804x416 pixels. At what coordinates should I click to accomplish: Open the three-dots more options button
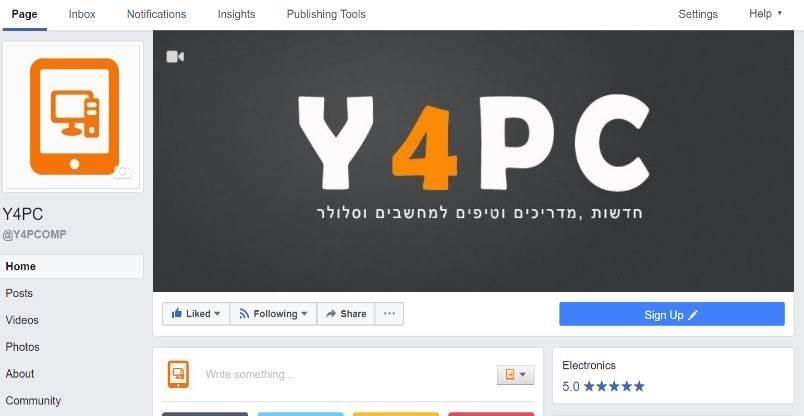point(389,314)
